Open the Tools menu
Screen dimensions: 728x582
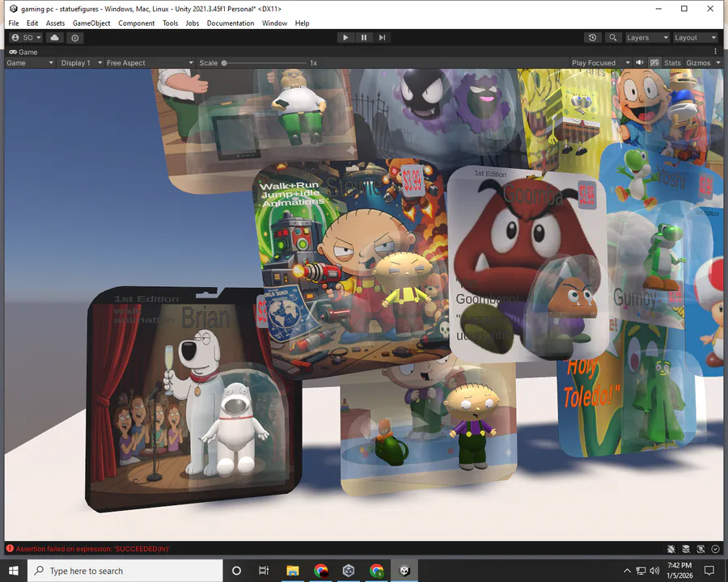click(x=170, y=23)
